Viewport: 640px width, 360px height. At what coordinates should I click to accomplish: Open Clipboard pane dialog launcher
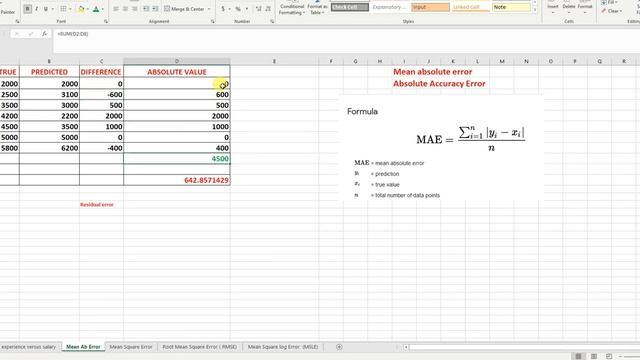(x=17, y=21)
